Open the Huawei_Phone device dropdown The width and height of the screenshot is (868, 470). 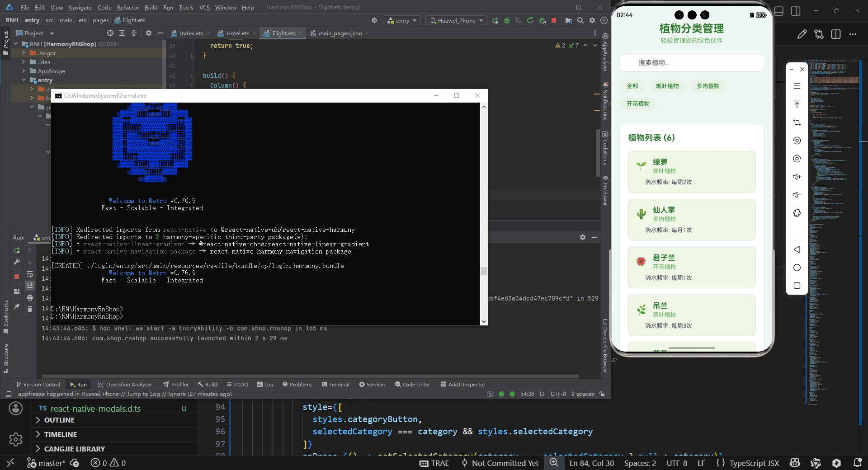pos(457,20)
